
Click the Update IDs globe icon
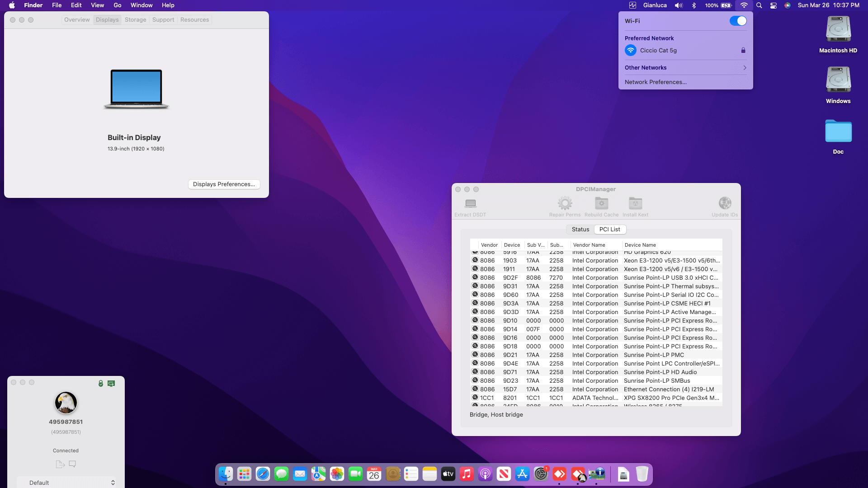(x=725, y=204)
